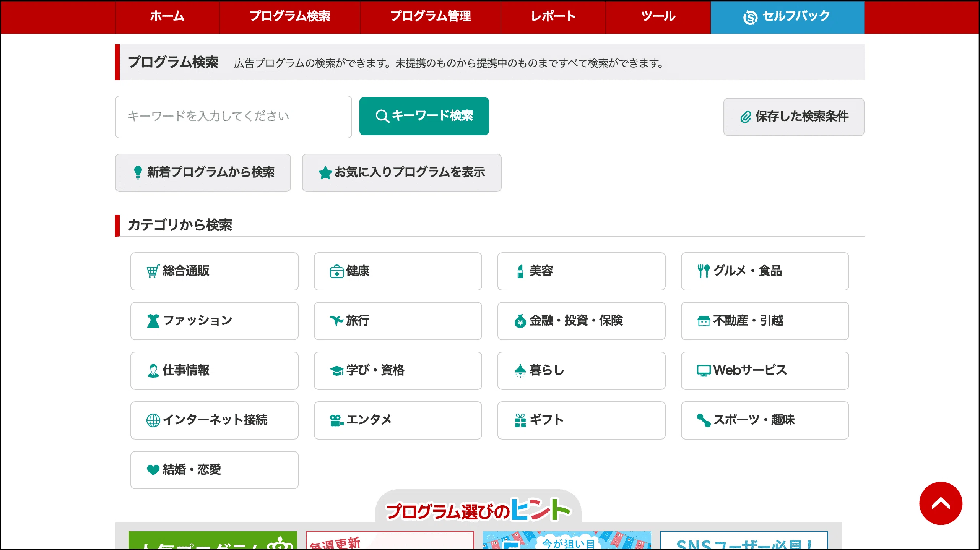The width and height of the screenshot is (980, 550).
Task: Switch to the セルフバック tab
Action: click(x=787, y=16)
